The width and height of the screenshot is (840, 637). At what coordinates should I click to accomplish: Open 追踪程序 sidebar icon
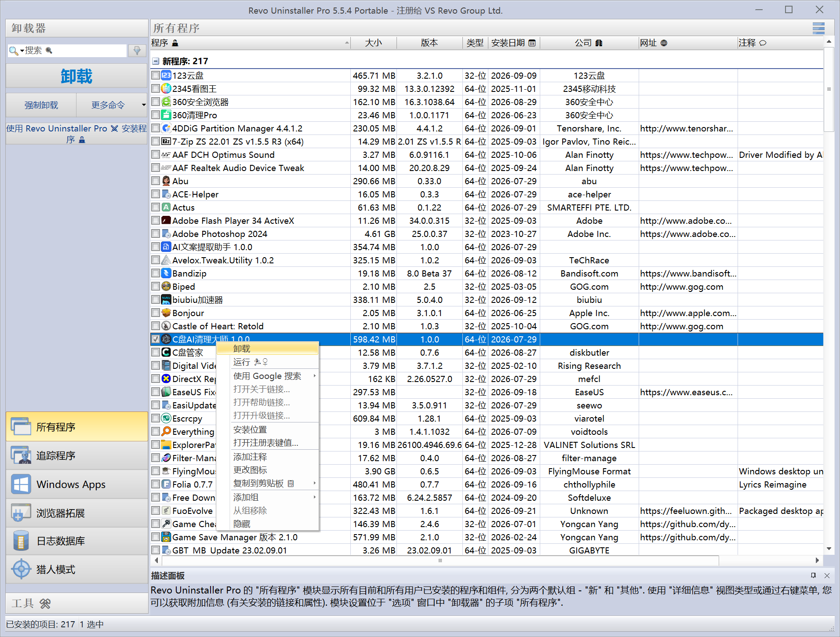[21, 455]
